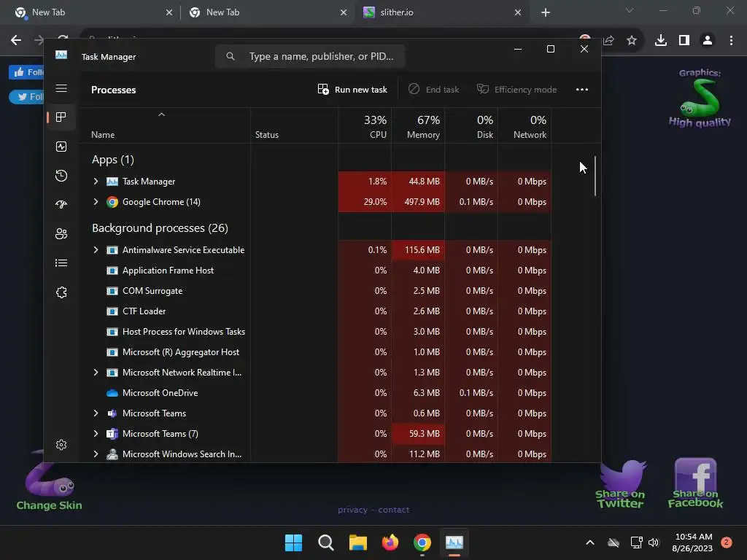Select Host Process for Windows Tasks
This screenshot has height=560, width=747.
pos(315,332)
